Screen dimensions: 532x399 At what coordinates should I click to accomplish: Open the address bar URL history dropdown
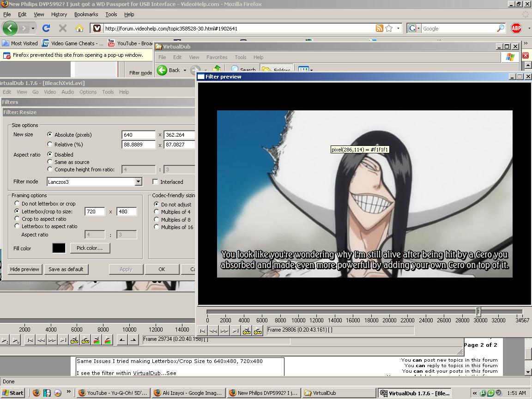point(398,28)
